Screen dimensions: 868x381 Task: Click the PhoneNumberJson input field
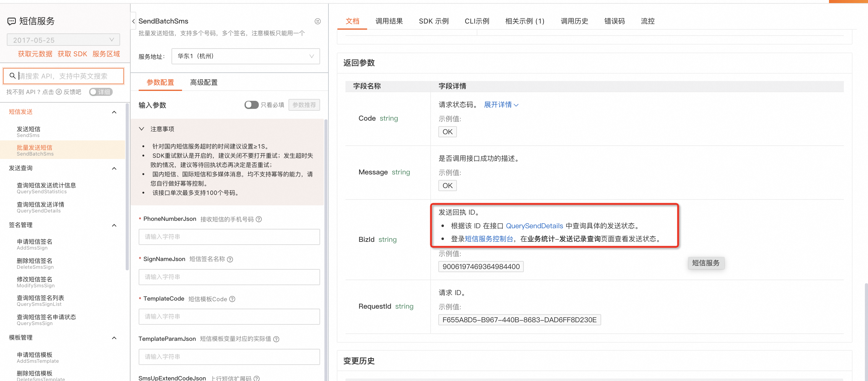point(229,237)
